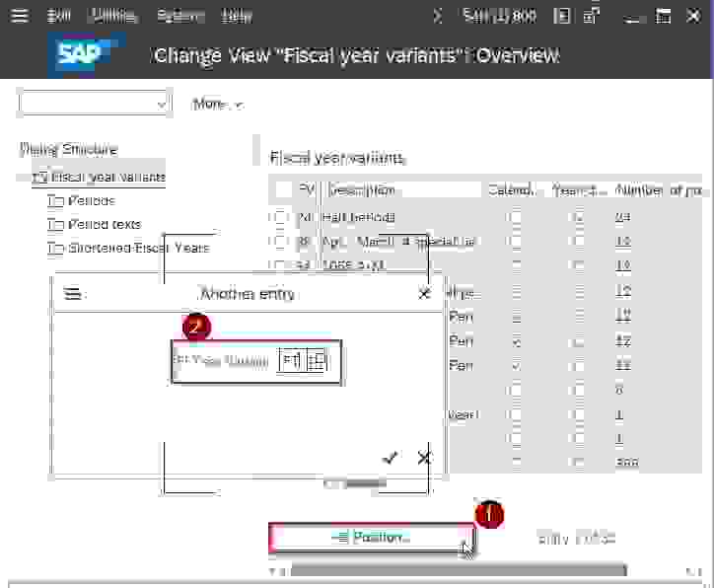Click the Entry count text beside Position
The width and height of the screenshot is (714, 588).
[x=576, y=539]
